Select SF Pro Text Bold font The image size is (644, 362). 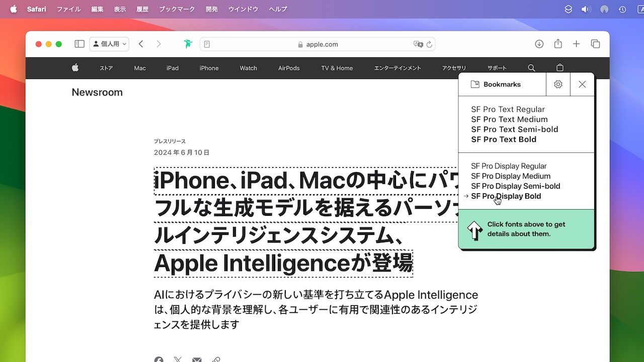(504, 139)
